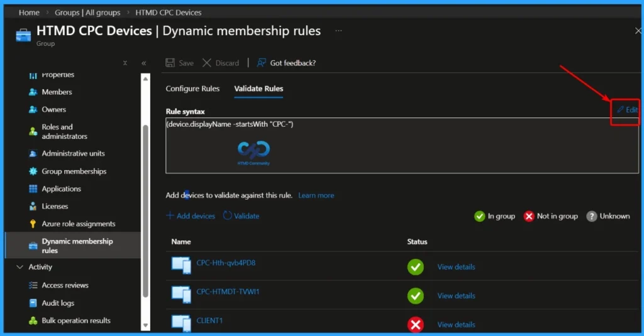Click the Members people icon
The image size is (644, 336).
[x=33, y=92]
